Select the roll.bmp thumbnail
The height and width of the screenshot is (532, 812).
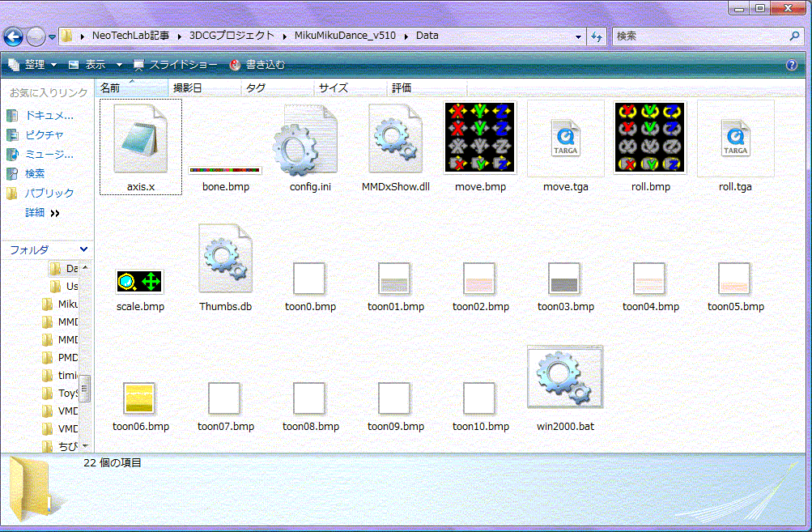[x=650, y=138]
